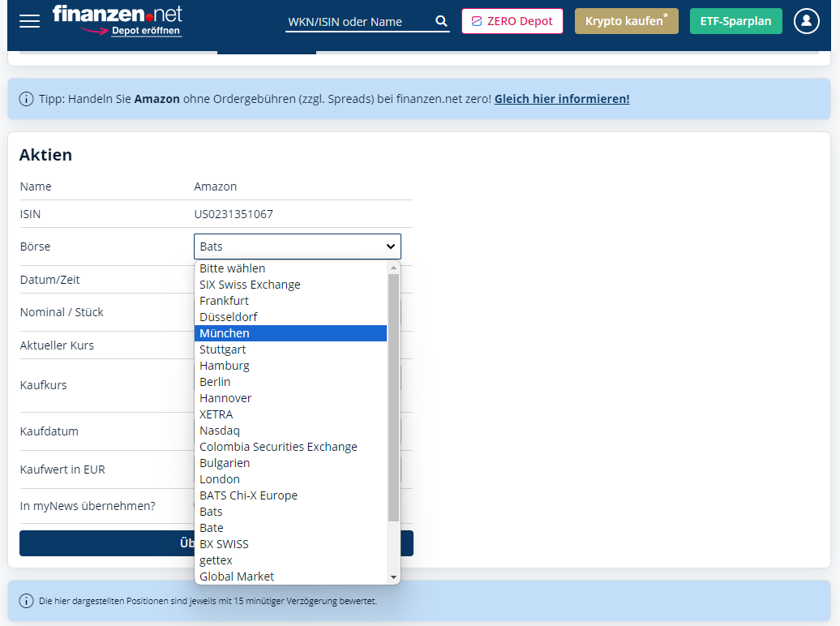Click the info icon in the Amazon tip banner
The height and width of the screenshot is (626, 840).
point(26,99)
